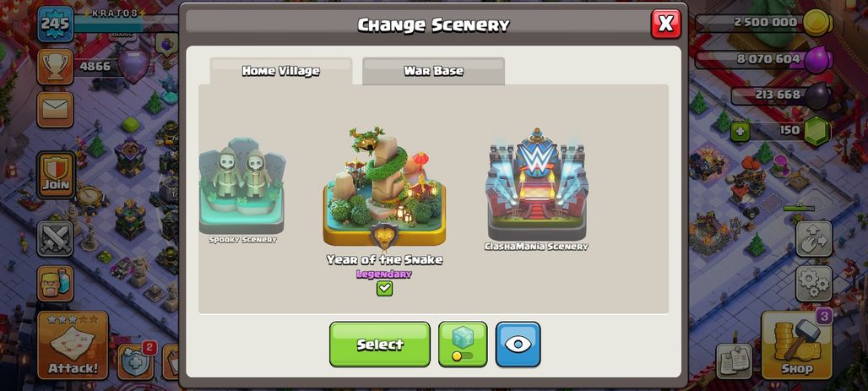Open the mail inbox icon

coord(56,109)
